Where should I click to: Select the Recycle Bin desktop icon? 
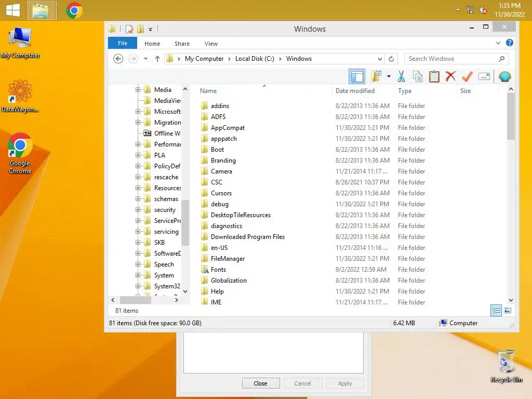coord(506,366)
